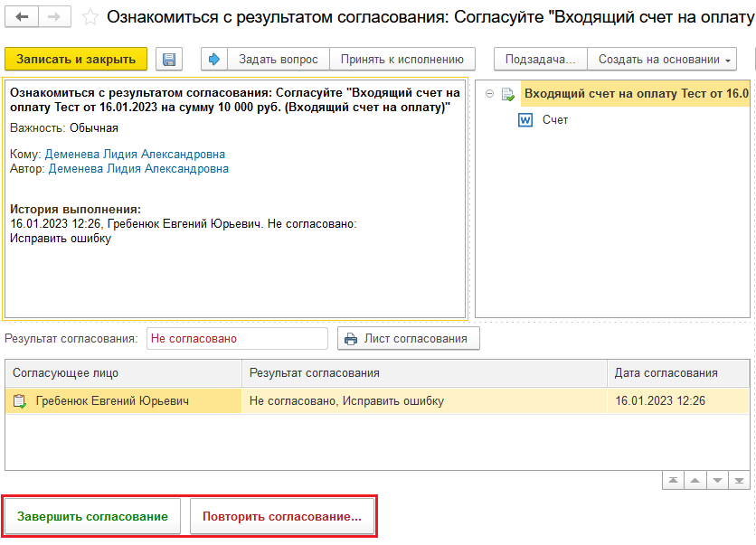Image resolution: width=756 pixels, height=545 pixels.
Task: Click the forward navigation arrow
Action: tap(53, 17)
